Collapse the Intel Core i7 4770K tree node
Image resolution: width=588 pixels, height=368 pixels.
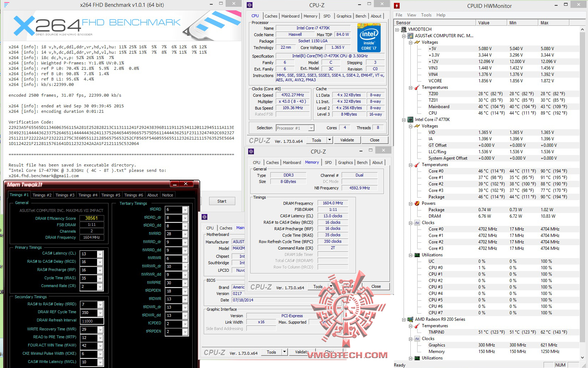(404, 120)
